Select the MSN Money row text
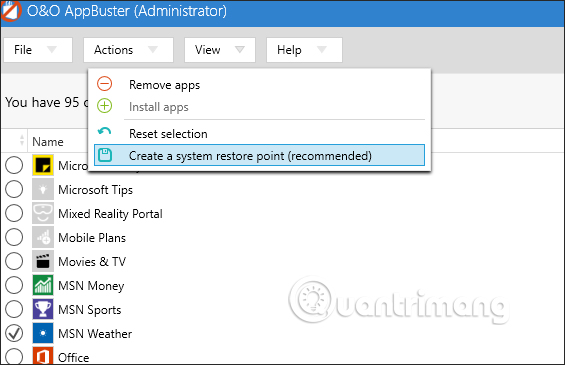Image resolution: width=565 pixels, height=365 pixels. click(91, 286)
